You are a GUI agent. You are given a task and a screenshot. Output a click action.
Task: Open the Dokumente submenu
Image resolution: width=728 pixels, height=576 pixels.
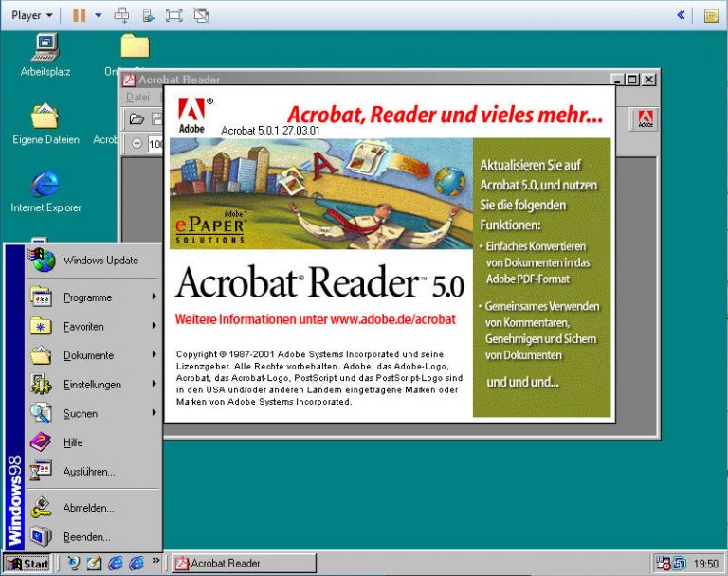(93, 355)
